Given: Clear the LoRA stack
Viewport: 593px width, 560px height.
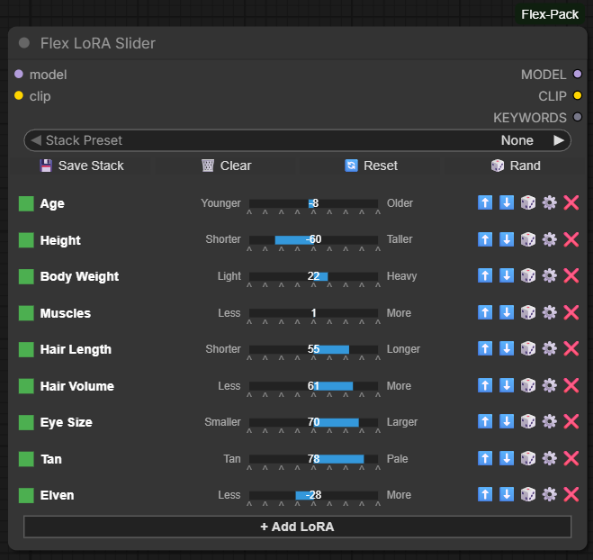Looking at the screenshot, I should 226,166.
